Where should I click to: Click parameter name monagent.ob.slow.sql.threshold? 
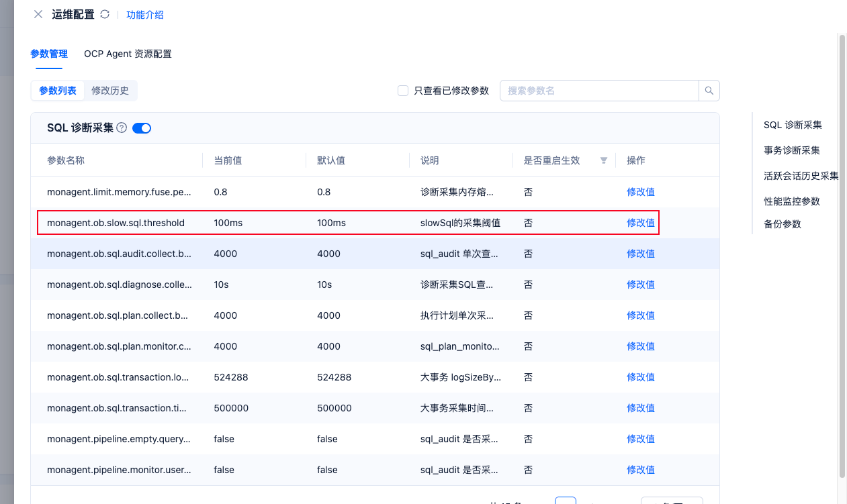pyautogui.click(x=116, y=223)
